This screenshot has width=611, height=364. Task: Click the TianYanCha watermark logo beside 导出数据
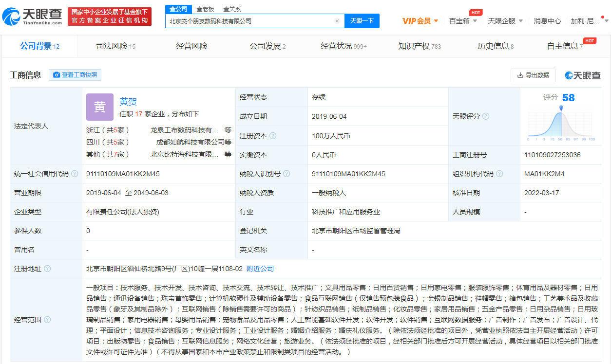coord(583,75)
